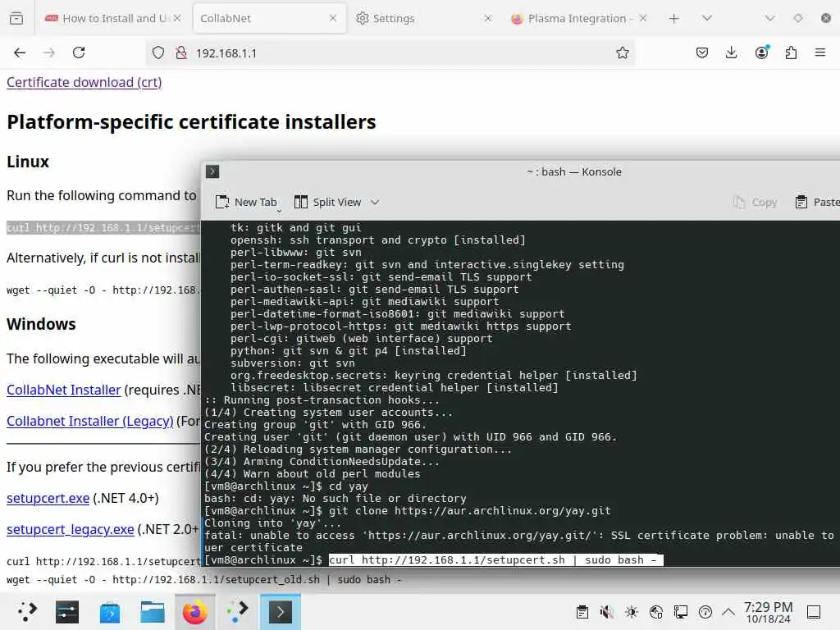The image size is (840, 630).
Task: Switch to Firefox in taskbar
Action: pyautogui.click(x=195, y=612)
